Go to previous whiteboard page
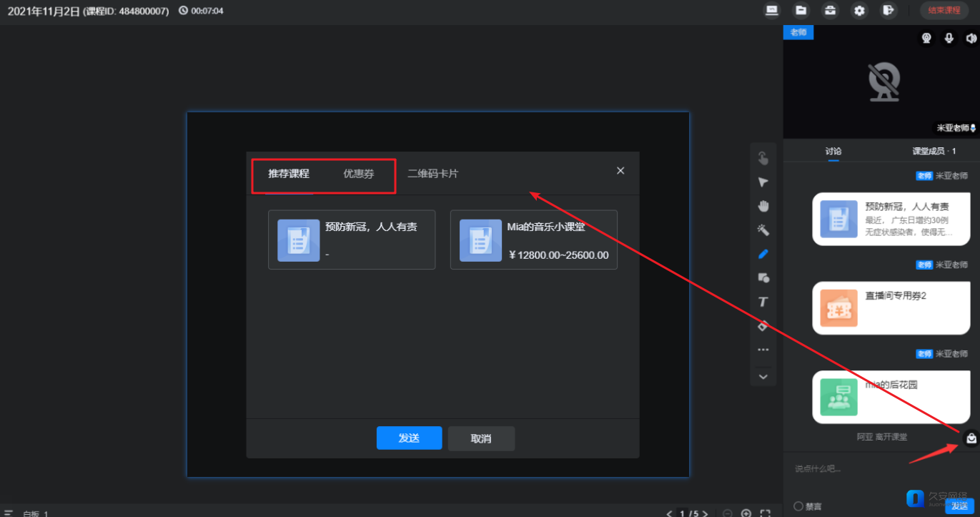 click(x=670, y=513)
